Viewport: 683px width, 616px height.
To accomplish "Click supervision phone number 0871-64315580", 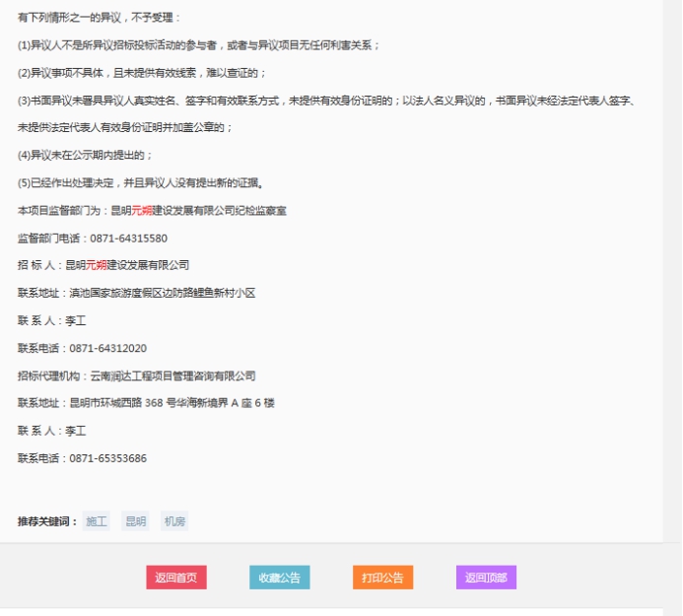I will [128, 239].
